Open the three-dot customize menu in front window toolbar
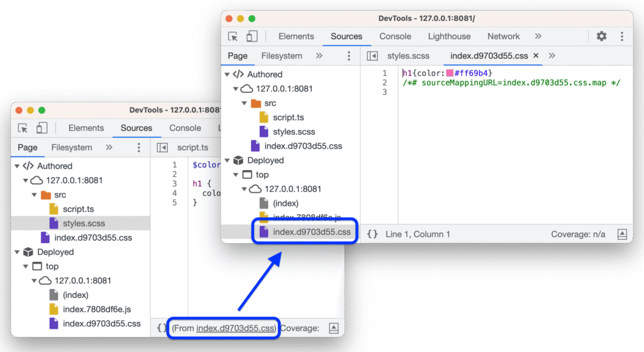The image size is (644, 352). [x=622, y=36]
